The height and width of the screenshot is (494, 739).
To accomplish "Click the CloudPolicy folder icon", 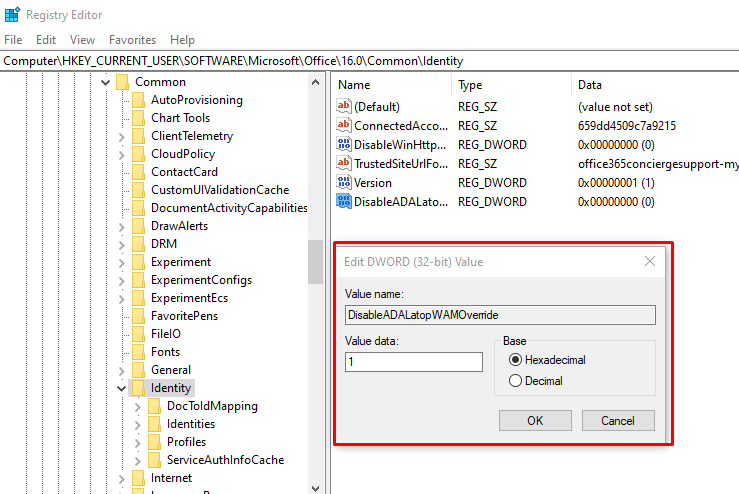I will 139,154.
